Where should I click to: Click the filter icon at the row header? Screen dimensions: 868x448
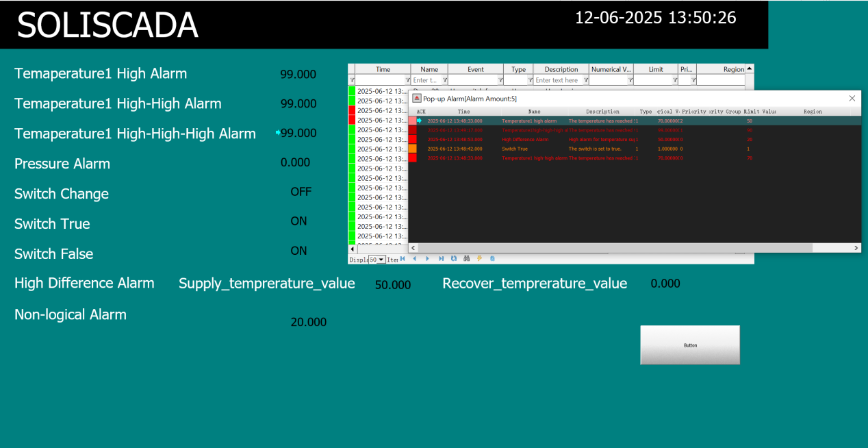click(x=352, y=80)
